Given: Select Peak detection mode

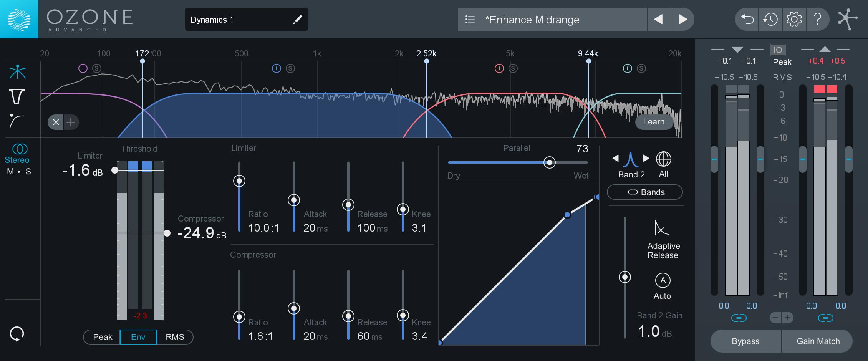Looking at the screenshot, I should 103,337.
